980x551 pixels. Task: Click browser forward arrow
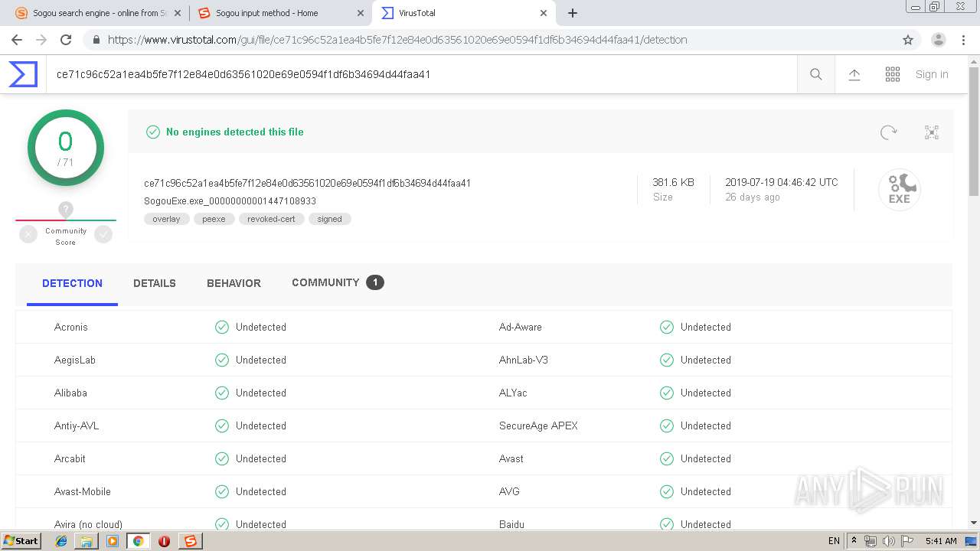pos(41,40)
